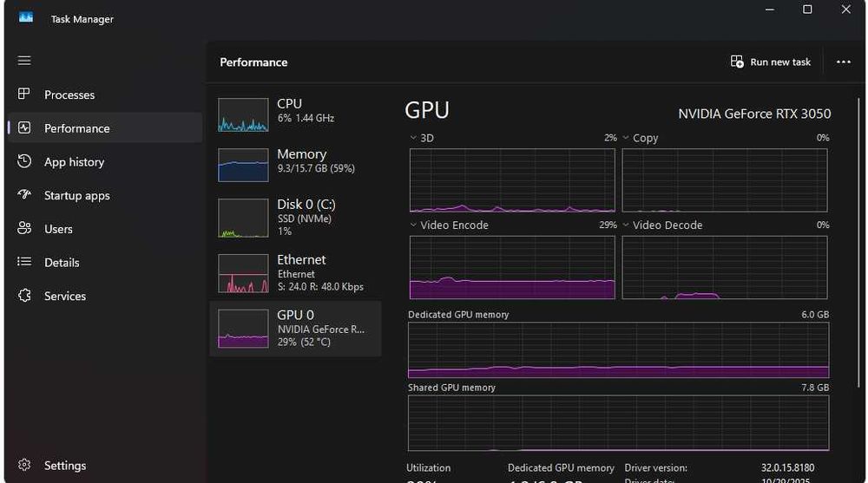Image resolution: width=868 pixels, height=483 pixels.
Task: Open the Video Encode graph dropdown
Action: pos(413,225)
